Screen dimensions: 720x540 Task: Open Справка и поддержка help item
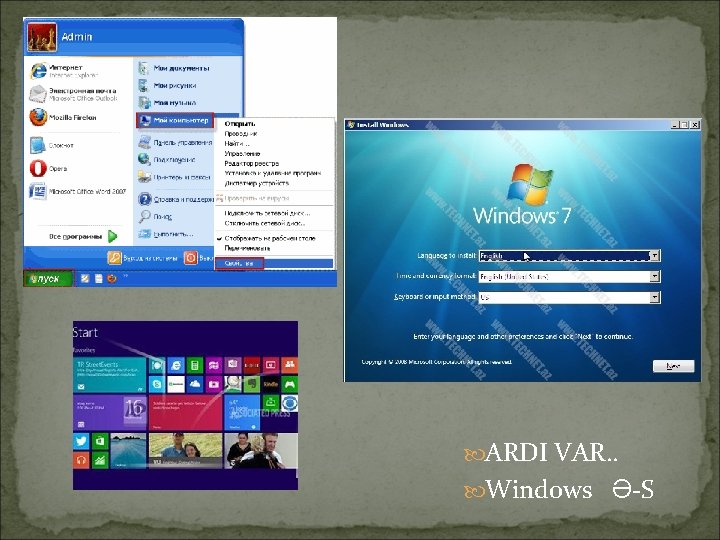pyautogui.click(x=176, y=199)
